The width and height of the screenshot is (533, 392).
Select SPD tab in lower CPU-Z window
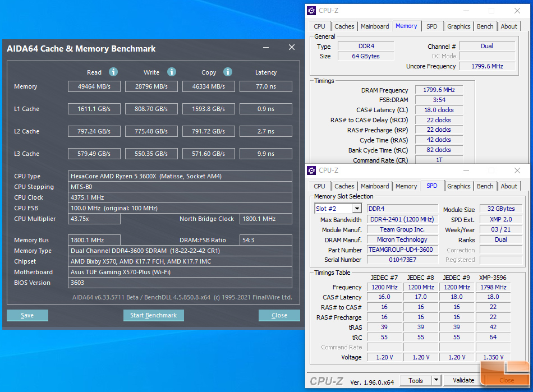click(432, 186)
